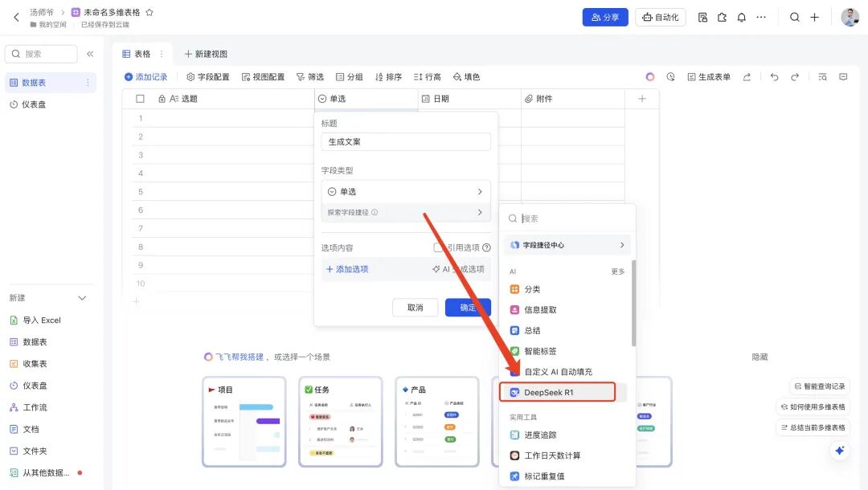Click the 附件 column header

click(x=573, y=99)
